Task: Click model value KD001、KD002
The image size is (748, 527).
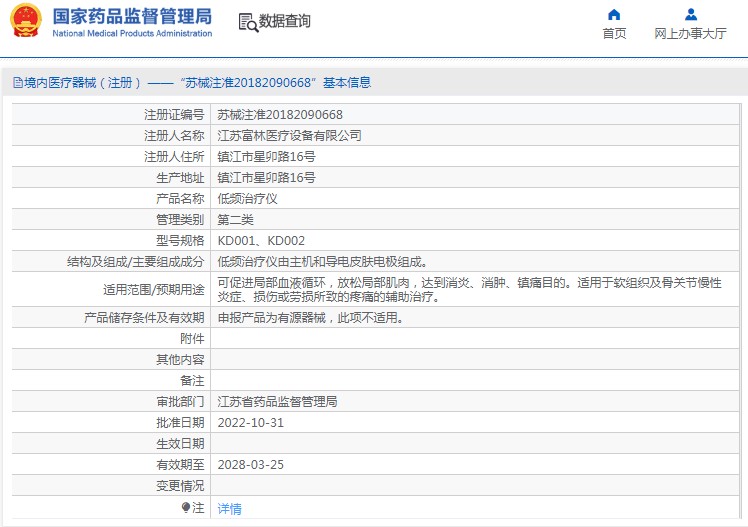Action: coord(261,241)
